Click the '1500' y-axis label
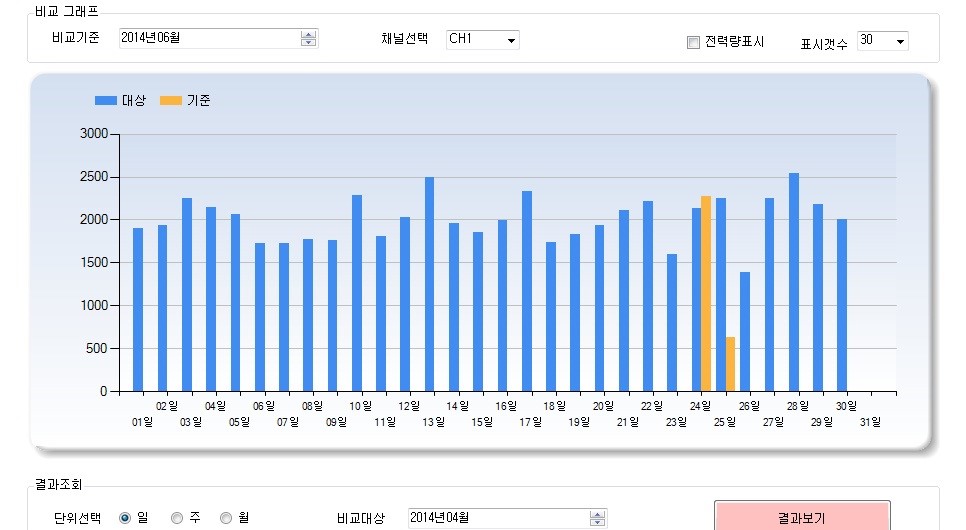 click(94, 263)
